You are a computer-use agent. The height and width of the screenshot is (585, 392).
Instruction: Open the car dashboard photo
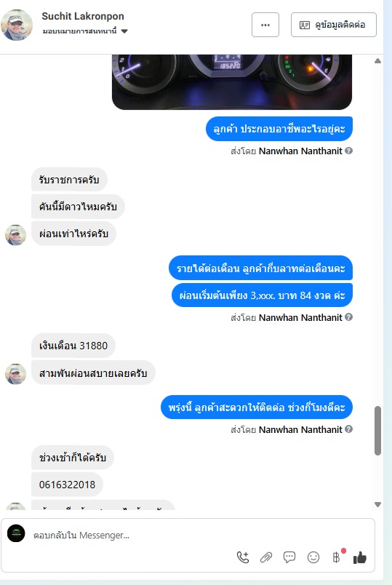(231, 82)
